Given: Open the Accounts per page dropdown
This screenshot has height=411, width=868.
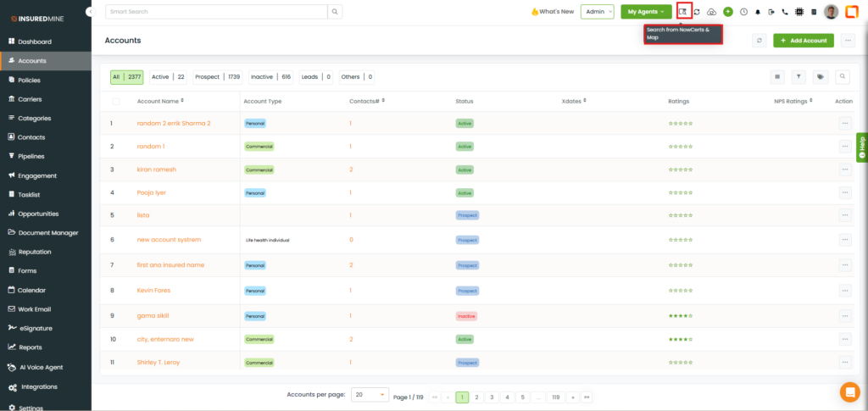Looking at the screenshot, I should (x=370, y=395).
